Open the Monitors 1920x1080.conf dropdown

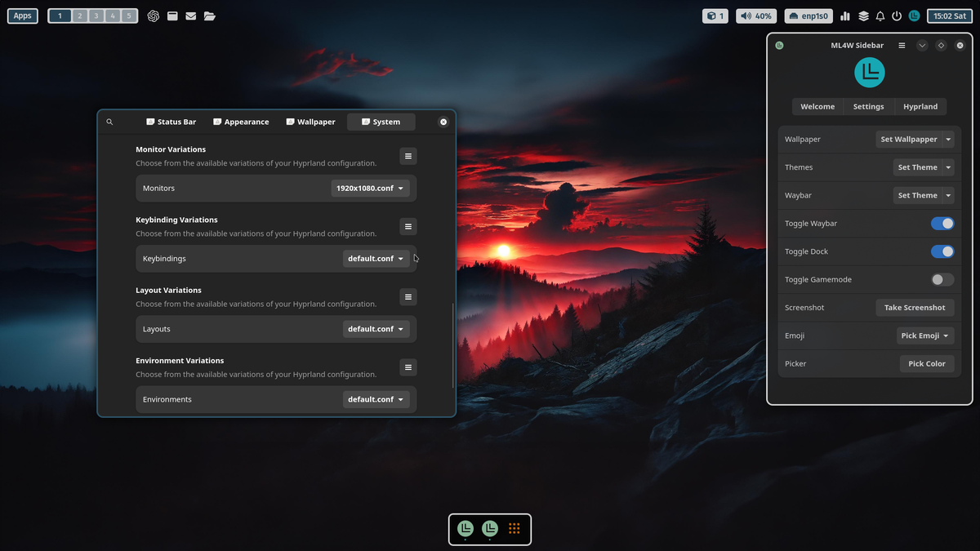pos(370,188)
